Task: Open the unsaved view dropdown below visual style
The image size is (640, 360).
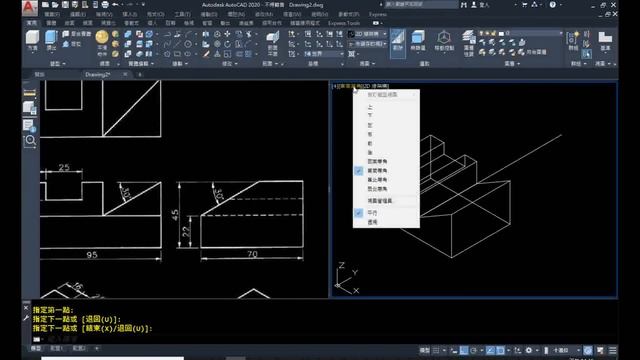Action: point(367,44)
